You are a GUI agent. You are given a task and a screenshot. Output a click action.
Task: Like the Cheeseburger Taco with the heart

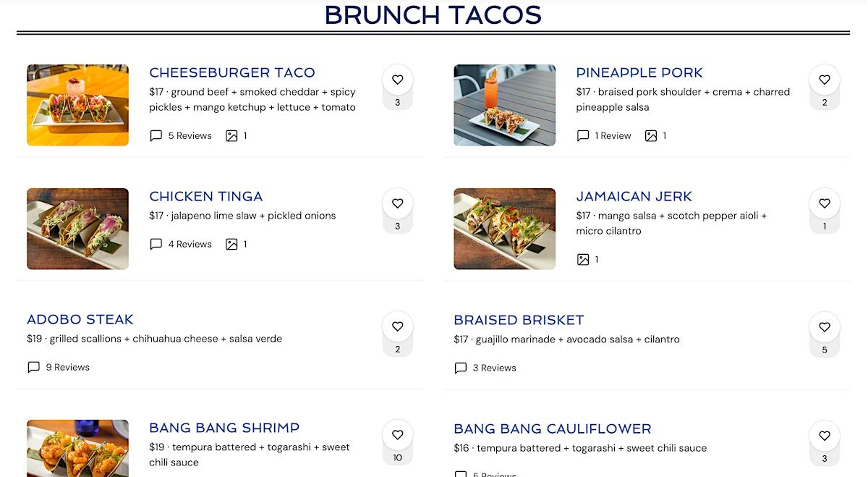[397, 80]
